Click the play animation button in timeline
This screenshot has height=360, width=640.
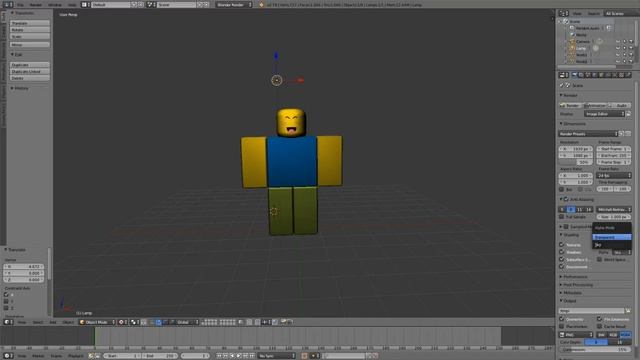click(x=239, y=356)
